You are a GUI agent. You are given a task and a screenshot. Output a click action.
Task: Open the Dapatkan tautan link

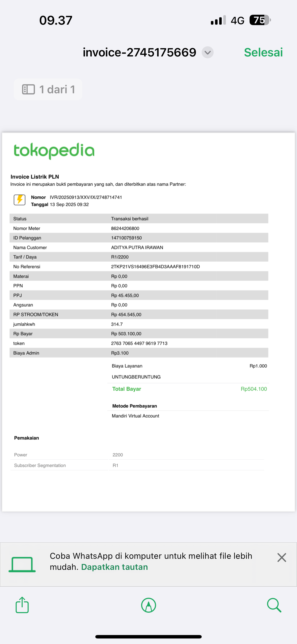click(114, 567)
